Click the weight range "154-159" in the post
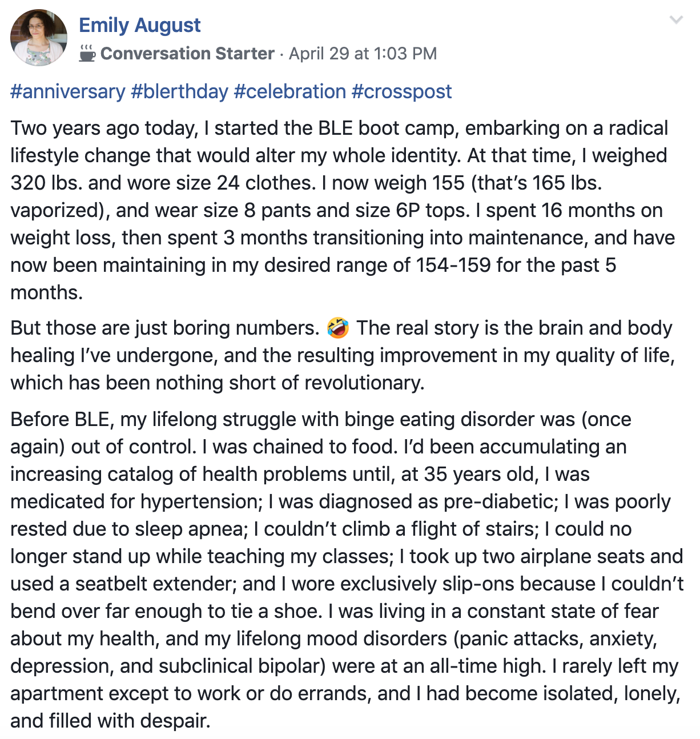 click(453, 265)
